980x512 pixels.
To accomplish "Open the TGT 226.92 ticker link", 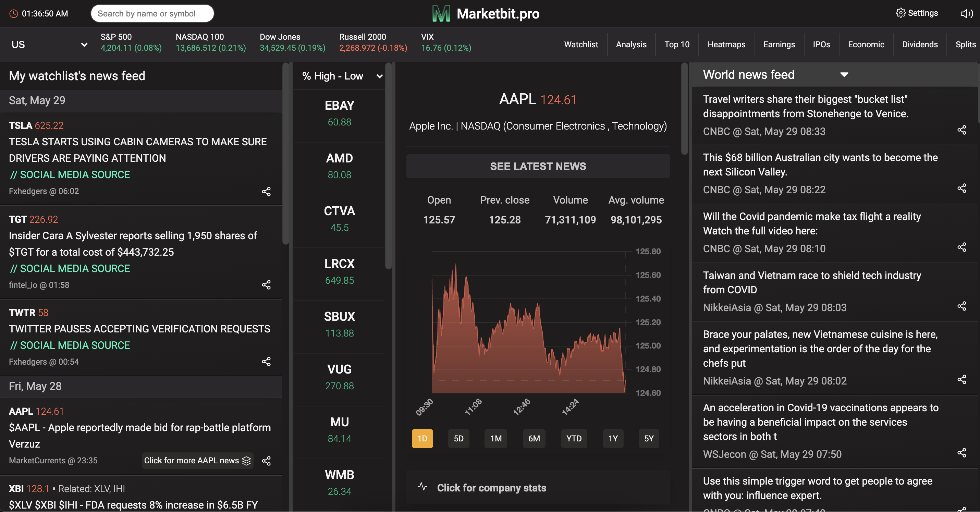I will click(x=34, y=219).
